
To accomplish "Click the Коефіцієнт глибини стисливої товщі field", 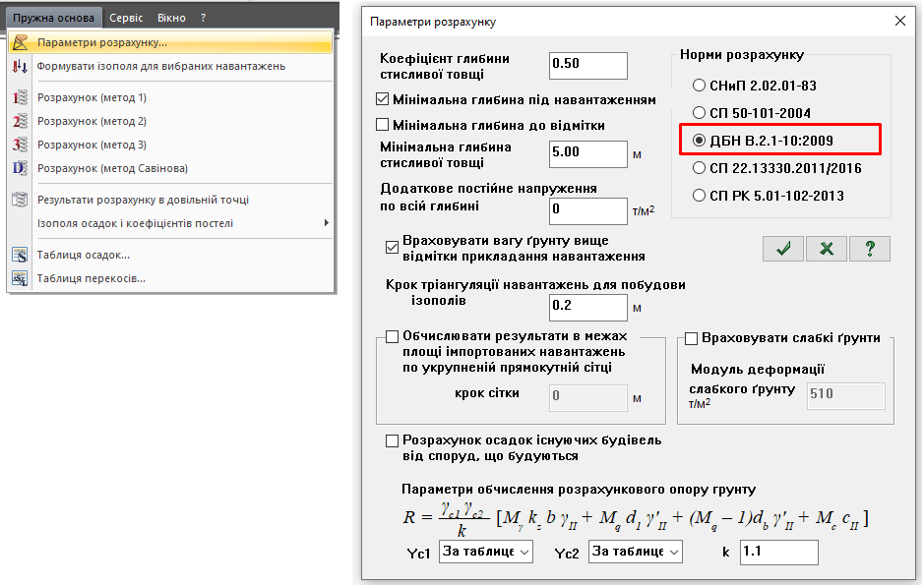I will point(587,64).
